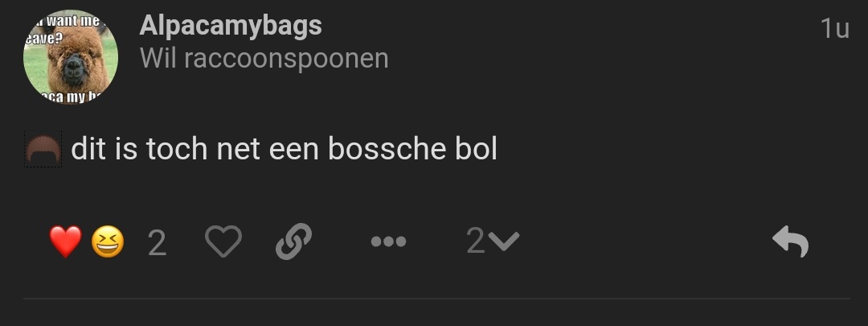Screen dimensions: 868x326
Task: Open the three dots more options menu
Action: tap(389, 241)
